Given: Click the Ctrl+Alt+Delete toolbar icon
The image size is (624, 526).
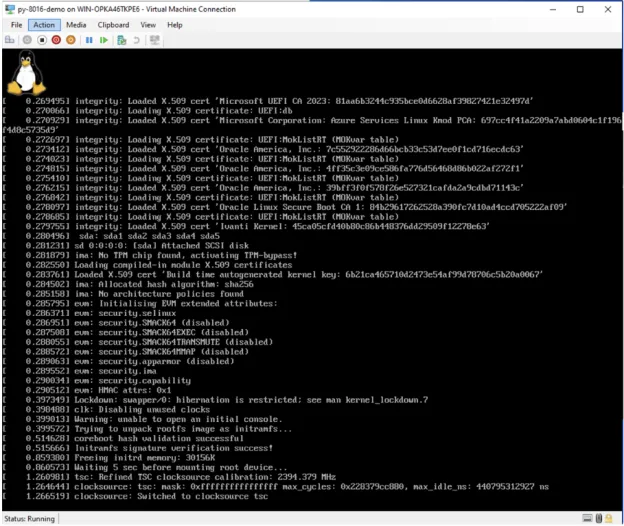Looking at the screenshot, I should pos(10,40).
